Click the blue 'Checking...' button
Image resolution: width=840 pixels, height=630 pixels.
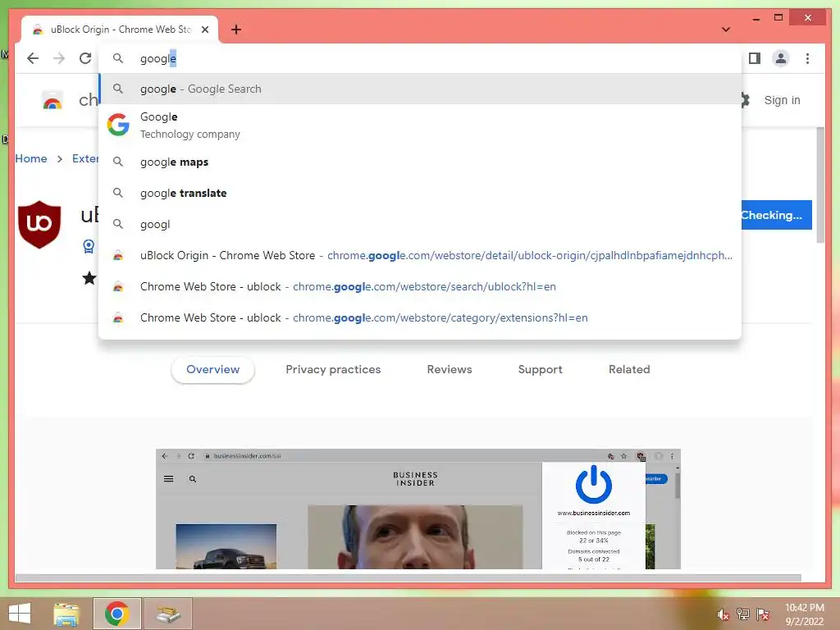click(x=777, y=215)
